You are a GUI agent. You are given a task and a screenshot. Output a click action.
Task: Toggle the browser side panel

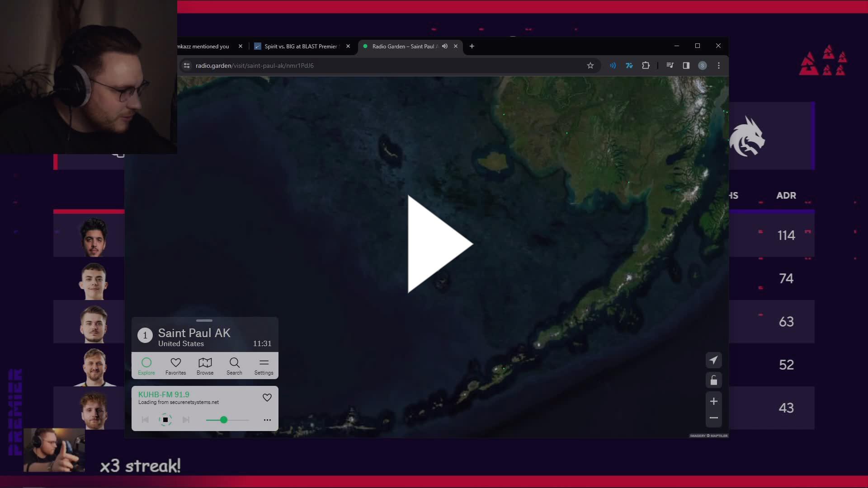point(686,66)
